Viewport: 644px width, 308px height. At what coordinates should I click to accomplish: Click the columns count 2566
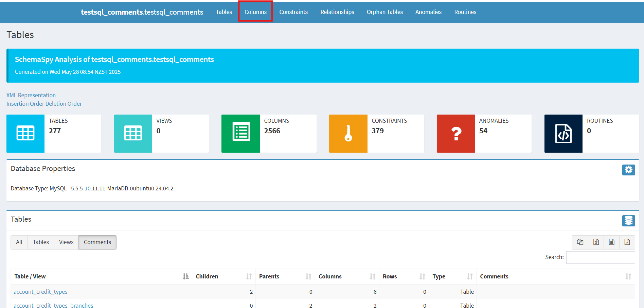coord(272,131)
